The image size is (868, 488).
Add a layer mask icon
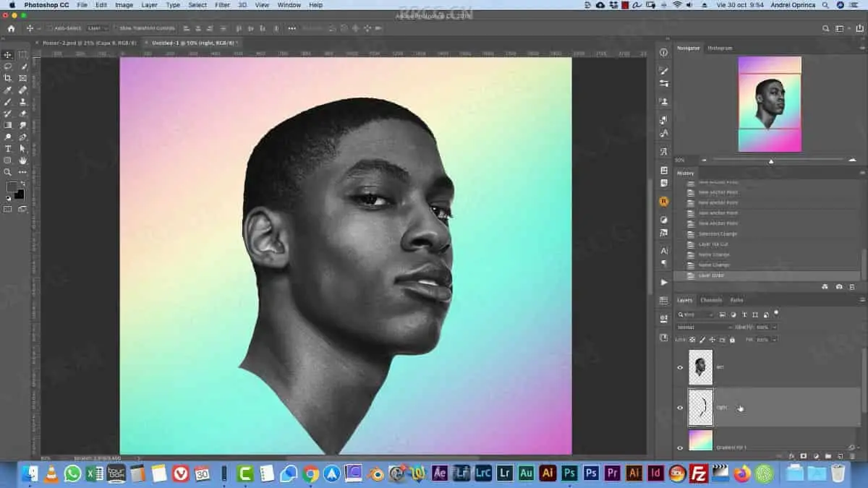[804, 456]
